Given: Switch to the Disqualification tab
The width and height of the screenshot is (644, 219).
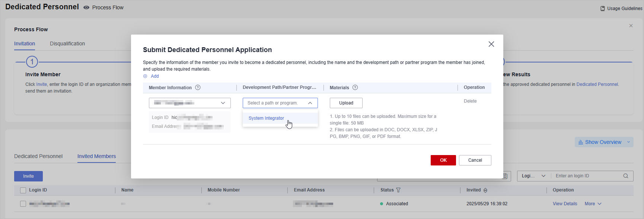Looking at the screenshot, I should click(x=67, y=44).
